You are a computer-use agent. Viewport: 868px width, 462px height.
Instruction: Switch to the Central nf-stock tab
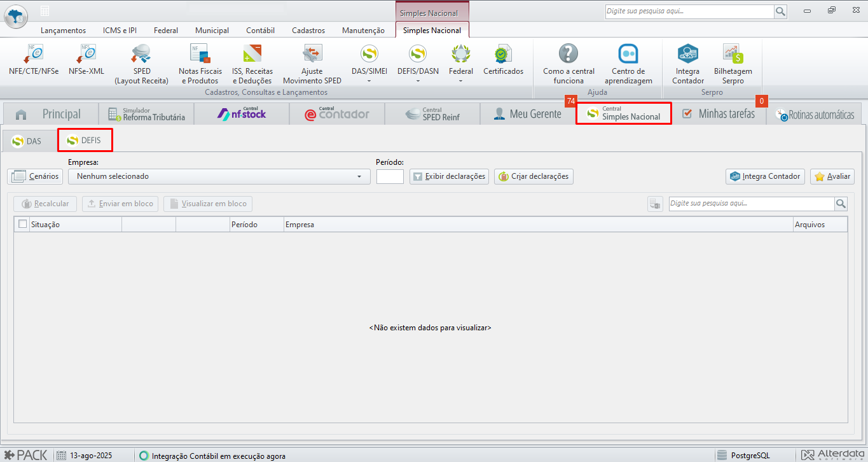(x=242, y=114)
